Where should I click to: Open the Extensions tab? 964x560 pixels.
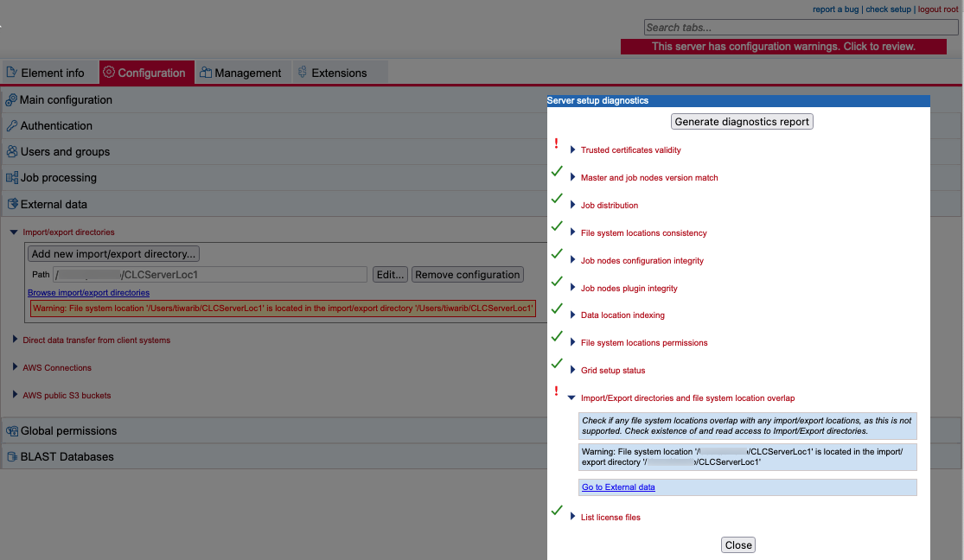tap(337, 73)
